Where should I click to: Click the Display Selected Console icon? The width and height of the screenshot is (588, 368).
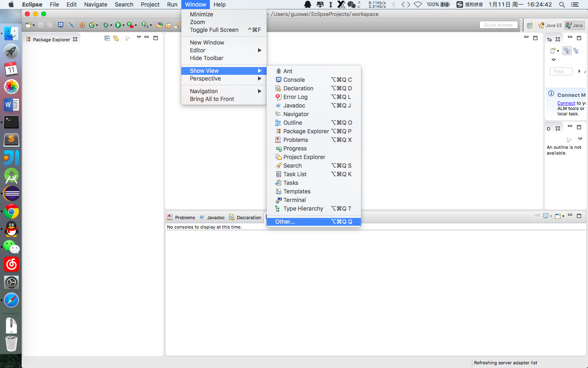coord(546,215)
